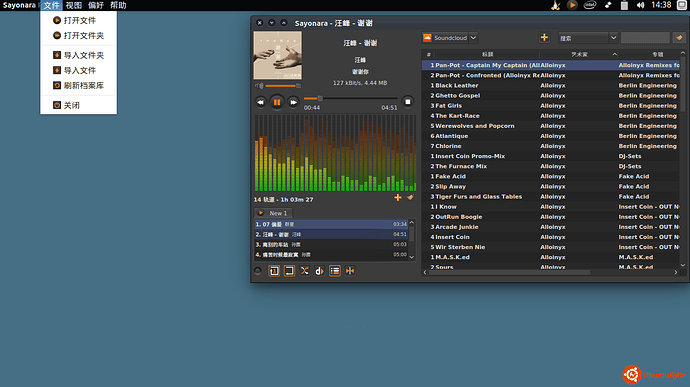The width and height of the screenshot is (690, 387).
Task: Open the Soundcloud library dropdown
Action: pyautogui.click(x=473, y=38)
